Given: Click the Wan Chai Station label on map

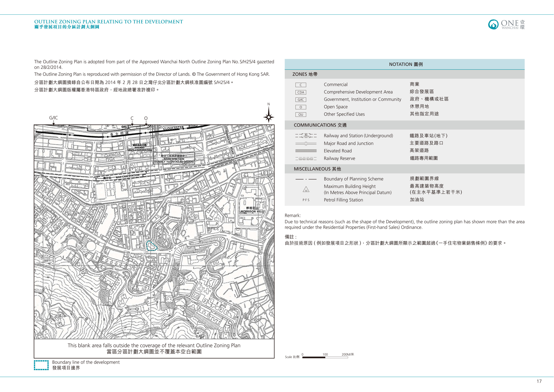Looking at the screenshot, I should click(127, 176).
